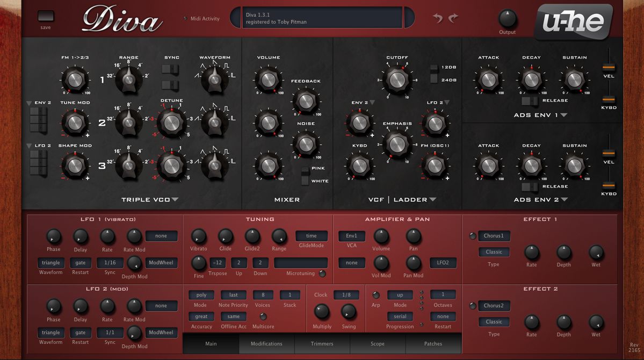Open the GlideMode time selector
This screenshot has width=644, height=360.
(x=312, y=236)
